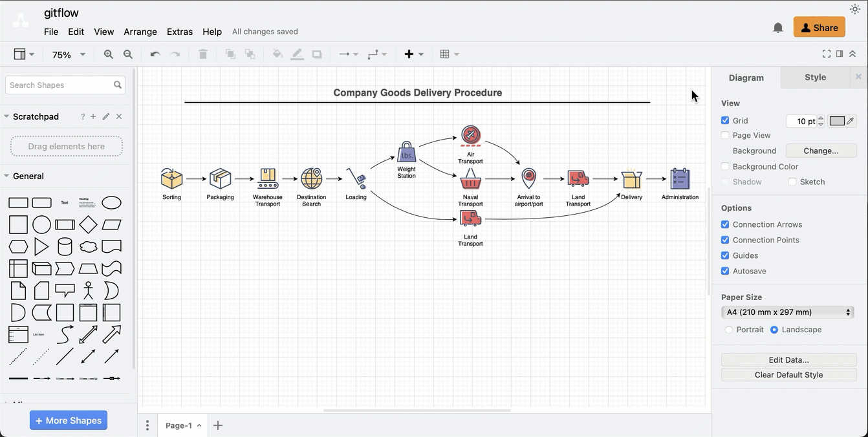Click the Change... background button
The image size is (868, 437).
coord(821,151)
